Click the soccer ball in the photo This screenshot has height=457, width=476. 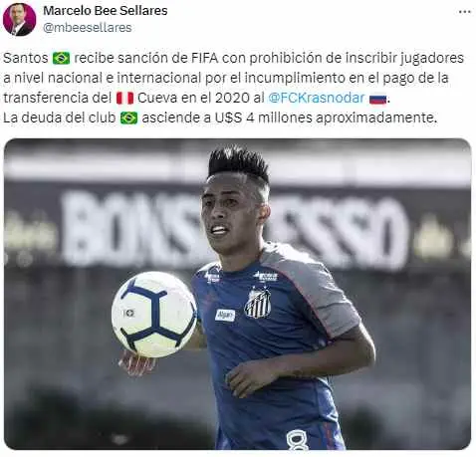click(x=154, y=315)
